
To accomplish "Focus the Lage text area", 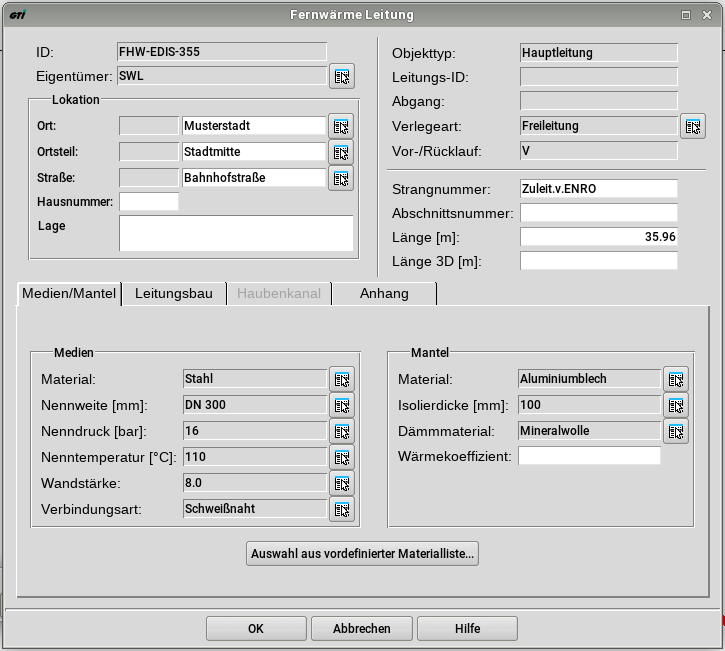I will point(236,233).
